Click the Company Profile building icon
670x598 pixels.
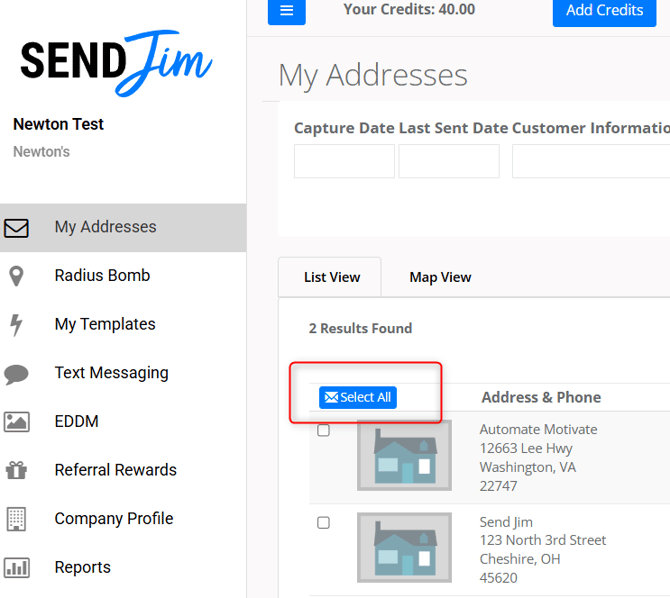(16, 519)
